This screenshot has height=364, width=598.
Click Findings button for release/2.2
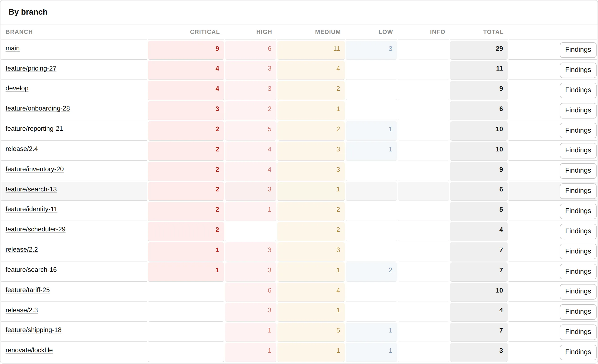point(578,251)
